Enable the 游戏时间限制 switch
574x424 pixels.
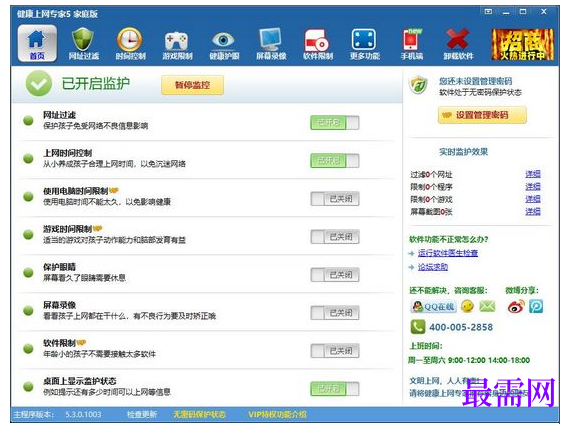point(335,237)
